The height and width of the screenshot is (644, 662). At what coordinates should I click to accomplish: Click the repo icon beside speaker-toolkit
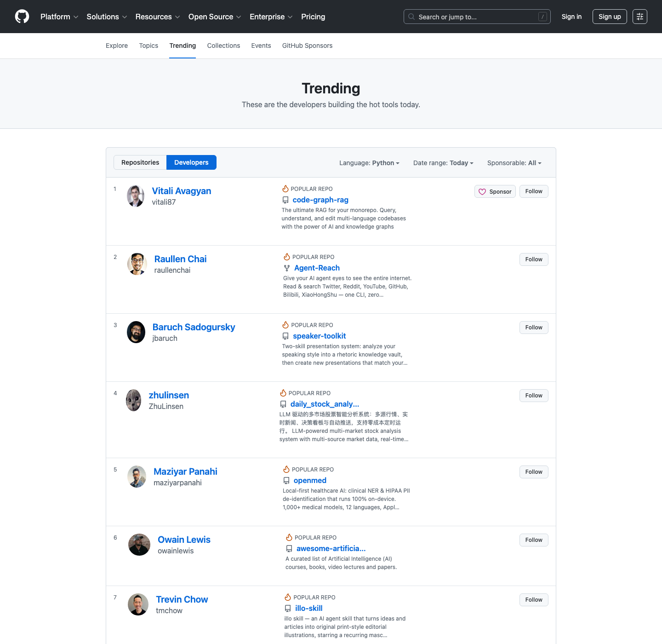point(285,336)
